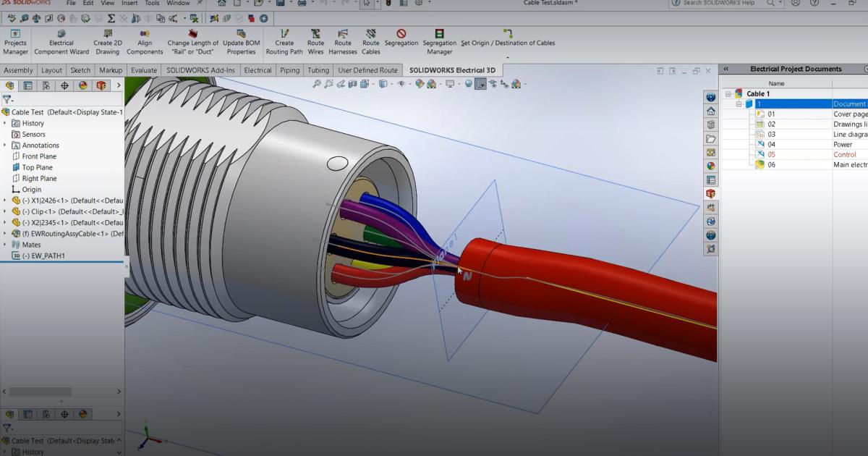Switch to the Assembly tab

[x=18, y=70]
